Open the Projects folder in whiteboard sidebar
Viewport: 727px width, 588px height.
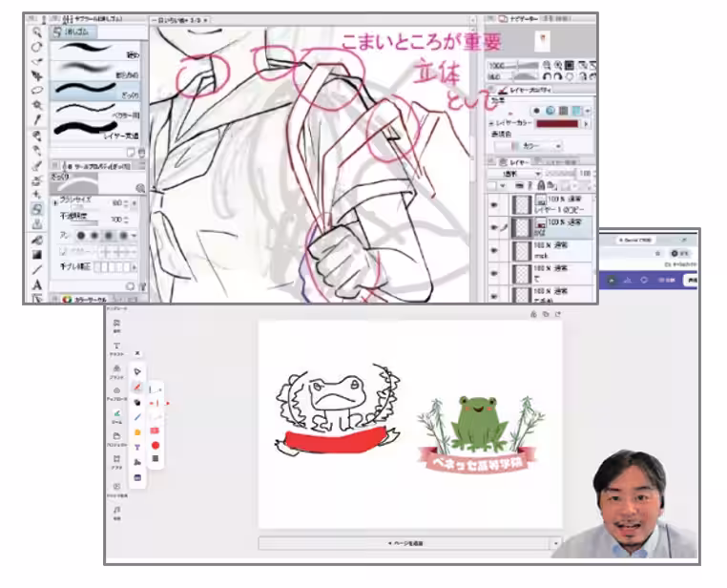click(116, 439)
